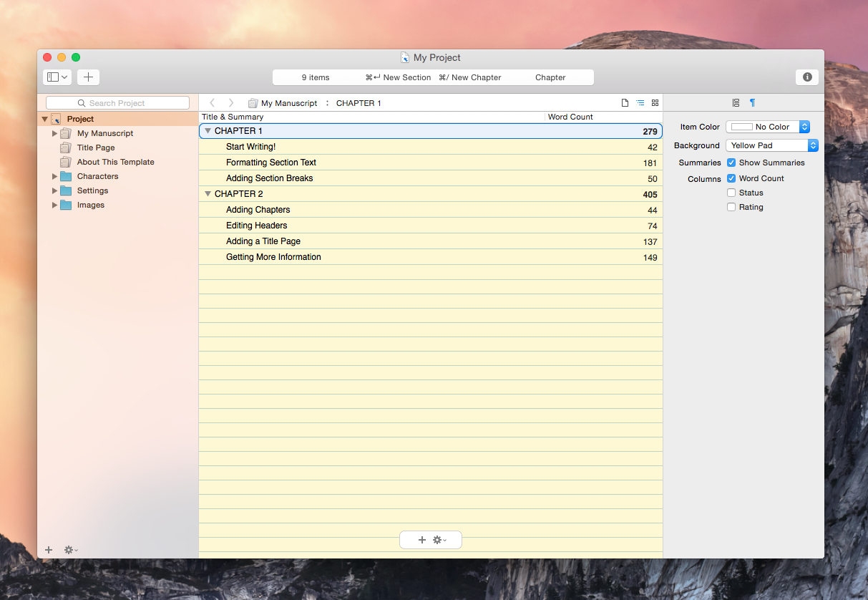Collapse the CHAPTER 2 outline triangle
868x600 pixels.
208,194
